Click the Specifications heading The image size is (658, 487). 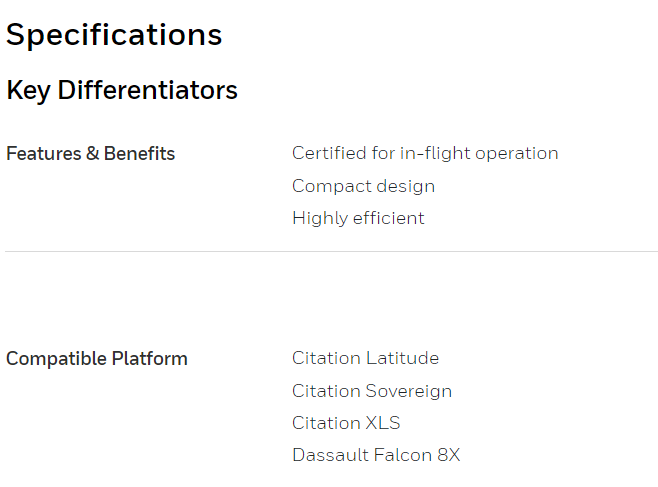[114, 35]
